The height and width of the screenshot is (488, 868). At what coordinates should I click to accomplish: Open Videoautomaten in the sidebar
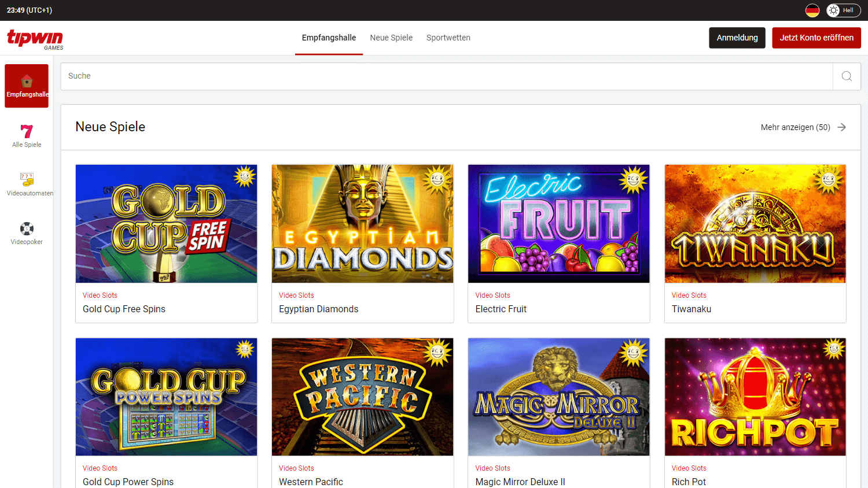pos(27,184)
